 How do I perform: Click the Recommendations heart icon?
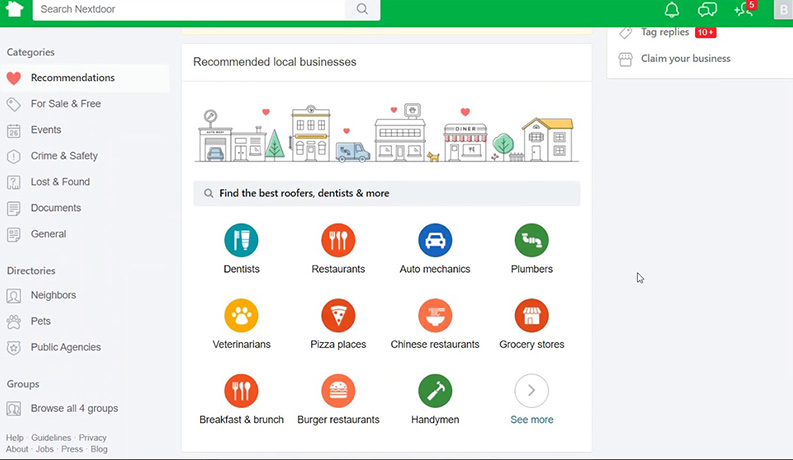point(14,78)
